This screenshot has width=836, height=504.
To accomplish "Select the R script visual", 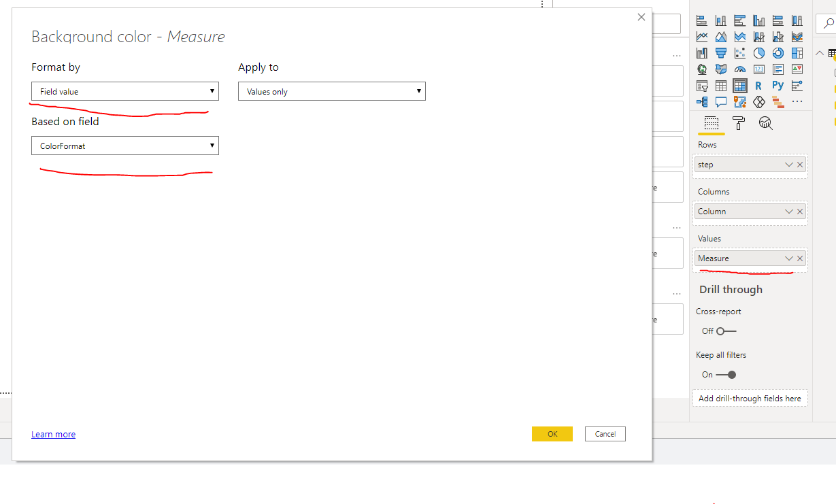I will [759, 86].
